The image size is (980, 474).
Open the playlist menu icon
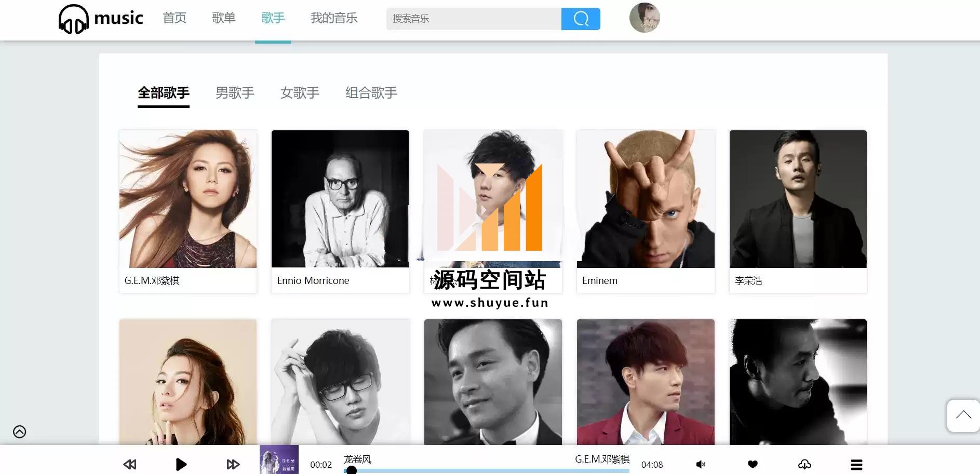tap(856, 465)
